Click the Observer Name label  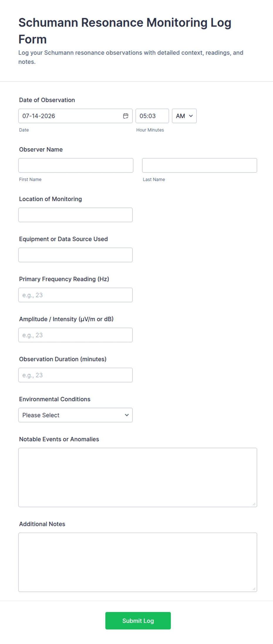41,149
